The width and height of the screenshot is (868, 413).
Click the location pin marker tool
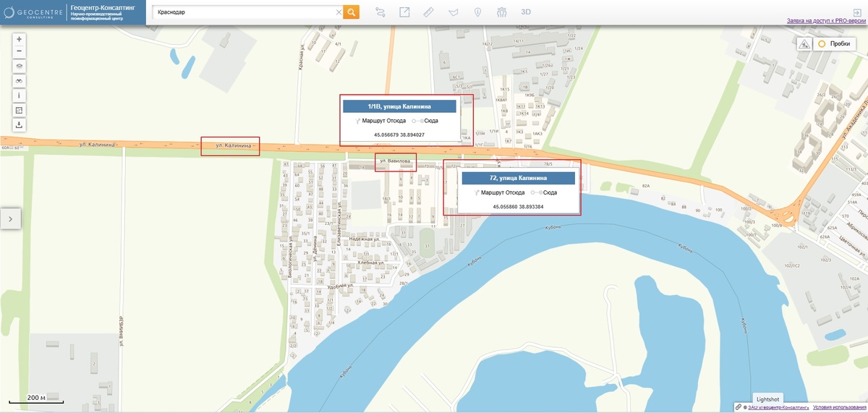point(477,12)
